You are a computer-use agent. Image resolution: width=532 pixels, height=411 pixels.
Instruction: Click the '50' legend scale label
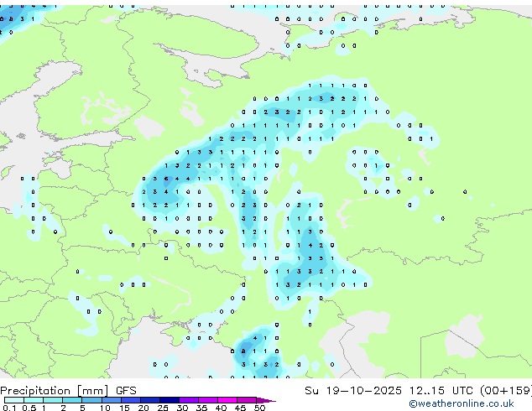click(259, 408)
